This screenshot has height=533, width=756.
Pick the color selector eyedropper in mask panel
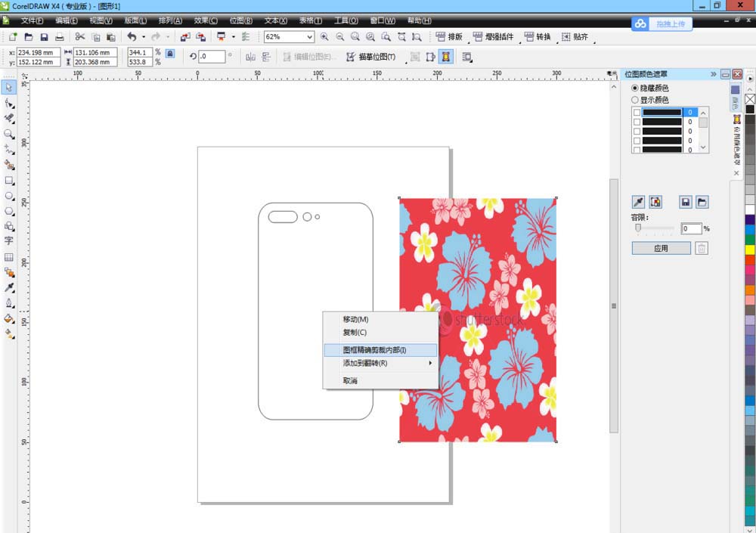(638, 202)
